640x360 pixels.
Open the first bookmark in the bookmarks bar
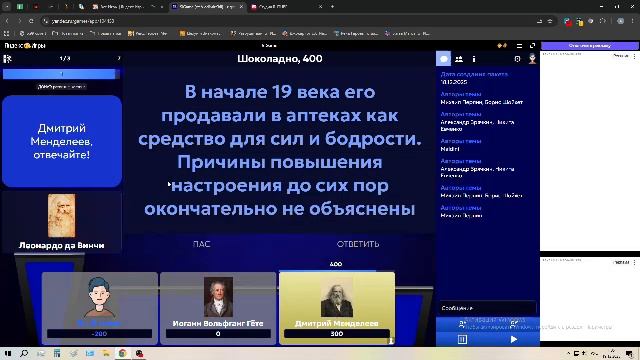(x=33, y=33)
